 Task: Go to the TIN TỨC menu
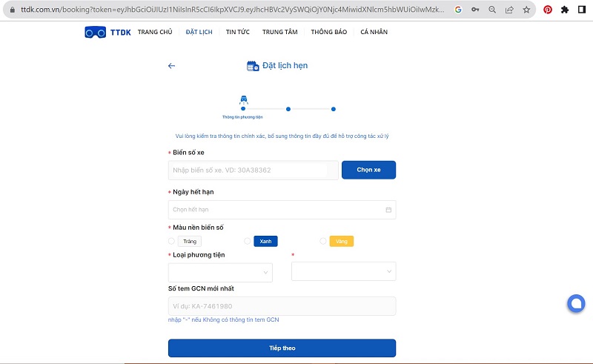pos(237,32)
